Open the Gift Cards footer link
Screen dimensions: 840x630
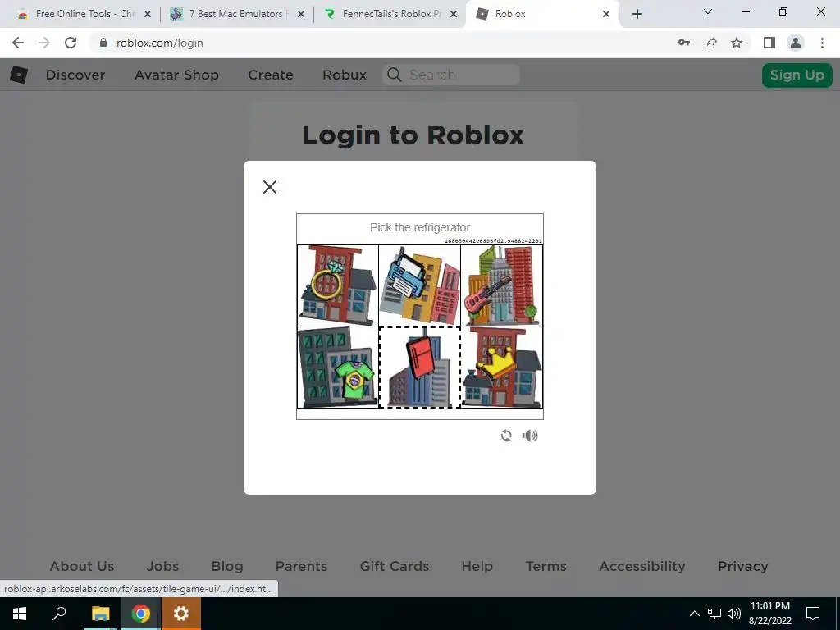[x=395, y=566]
